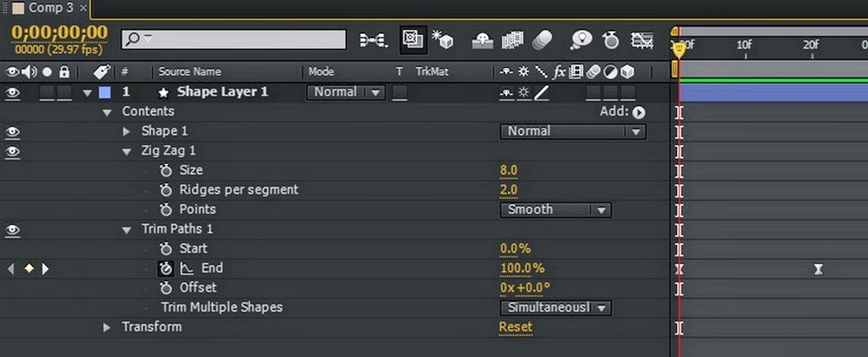The height and width of the screenshot is (357, 868).
Task: Disable keyframing stopwatch for End
Action: [x=166, y=269]
